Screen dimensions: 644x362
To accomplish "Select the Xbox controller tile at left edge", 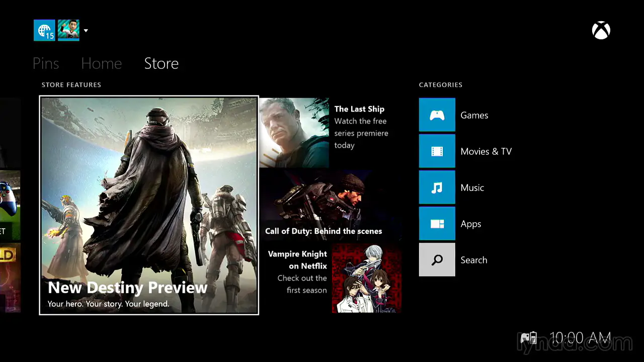I will pyautogui.click(x=10, y=205).
